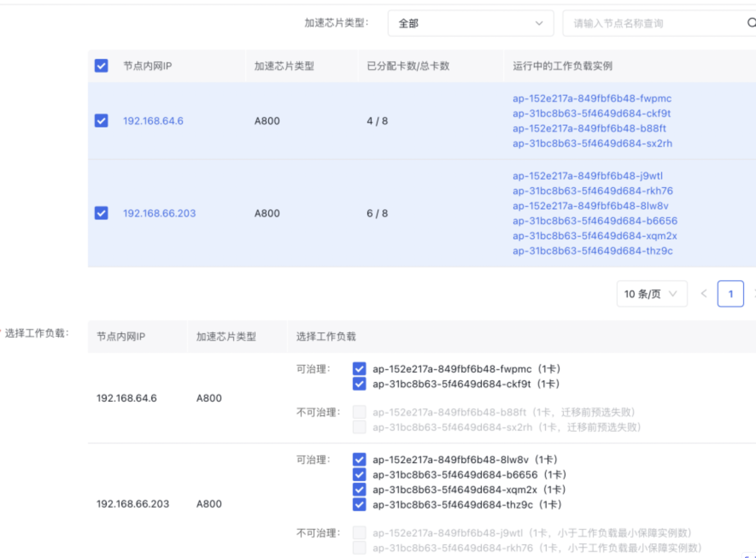Viewport: 756px width, 558px height.
Task: Uncheck node 192.168.66.203 row checkbox
Action: pos(101,213)
